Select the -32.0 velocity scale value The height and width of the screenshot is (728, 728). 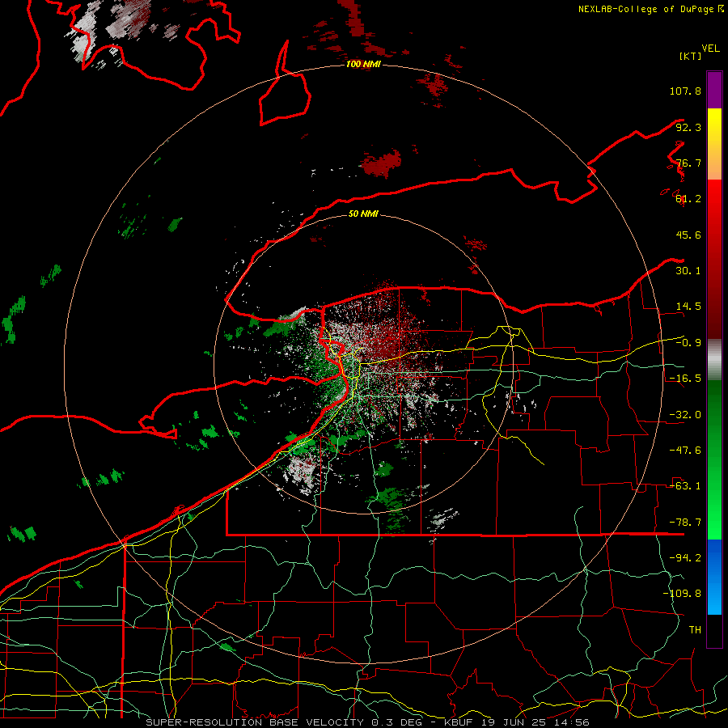coord(685,415)
